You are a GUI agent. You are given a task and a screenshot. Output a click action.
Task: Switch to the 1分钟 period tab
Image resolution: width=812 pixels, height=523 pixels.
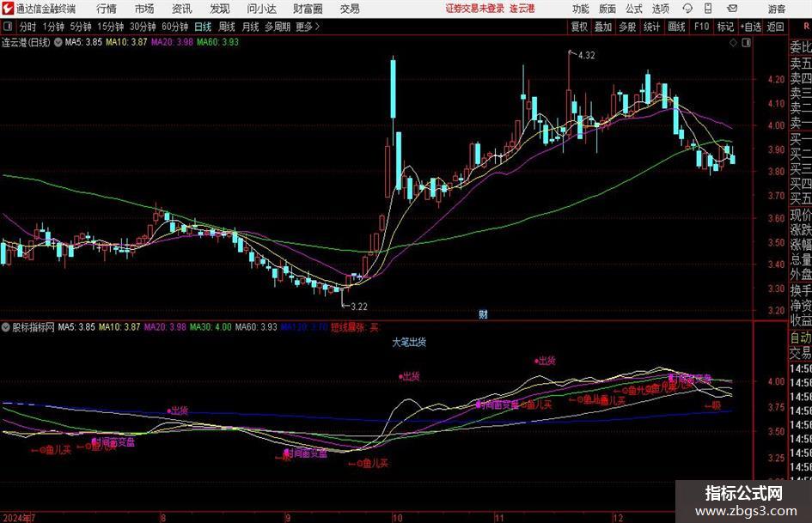coord(52,27)
